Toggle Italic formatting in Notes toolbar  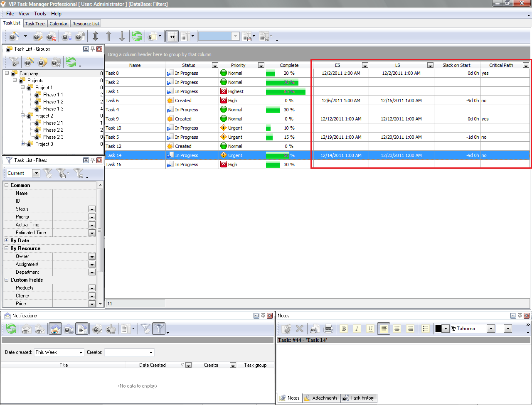pyautogui.click(x=357, y=329)
